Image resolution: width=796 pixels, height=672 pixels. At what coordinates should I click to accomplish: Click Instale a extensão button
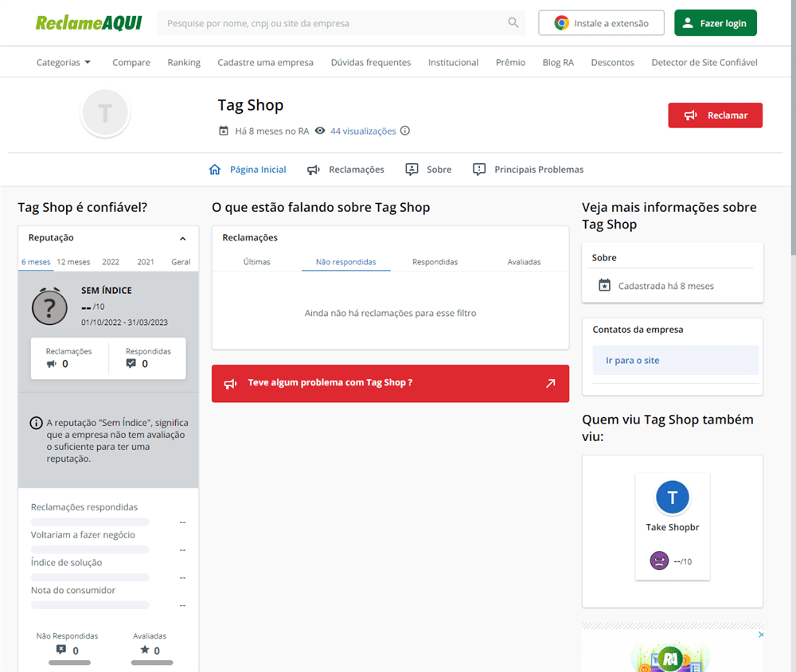click(x=602, y=23)
